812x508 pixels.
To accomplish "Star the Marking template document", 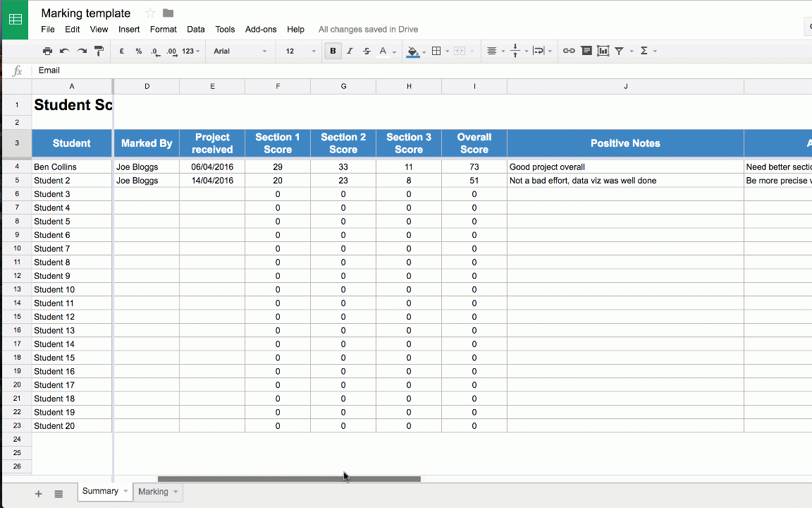I will coord(150,13).
